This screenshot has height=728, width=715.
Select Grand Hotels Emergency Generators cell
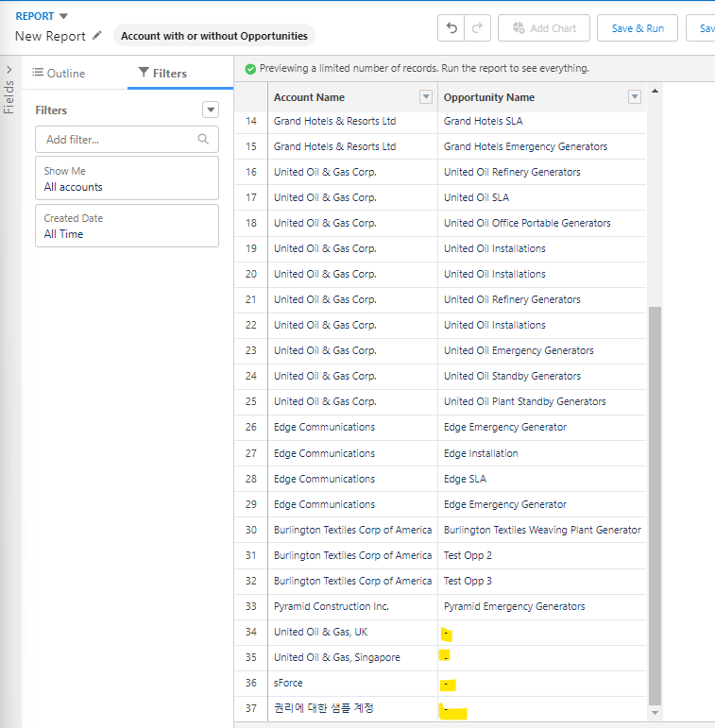[542, 146]
